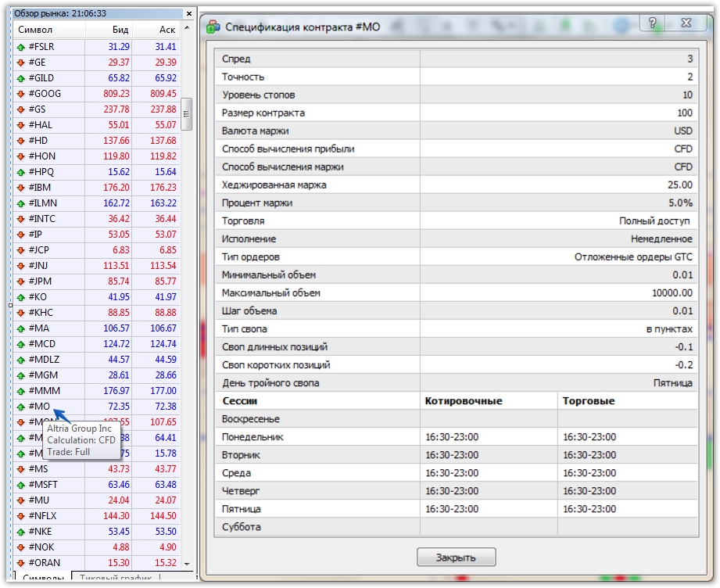
Task: Click the Market Watch scrollbar thumb
Action: tap(186, 114)
